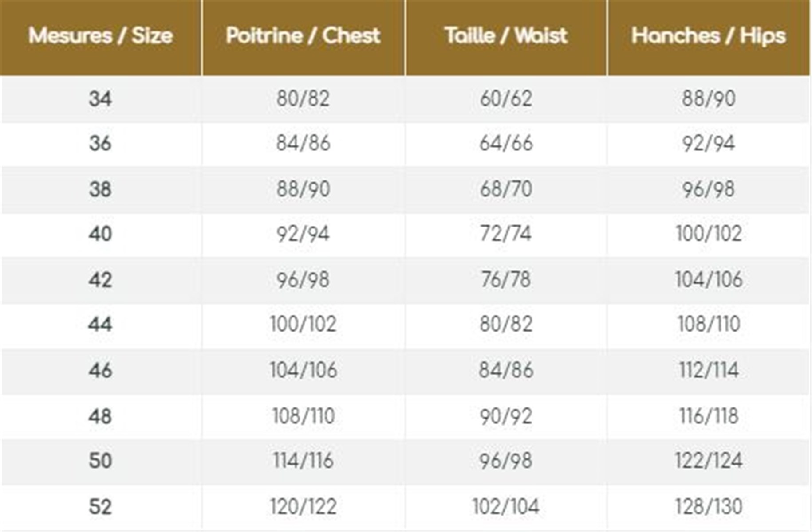This screenshot has height=532, width=812.
Task: Click size 34 in the first column
Action: pos(100,98)
